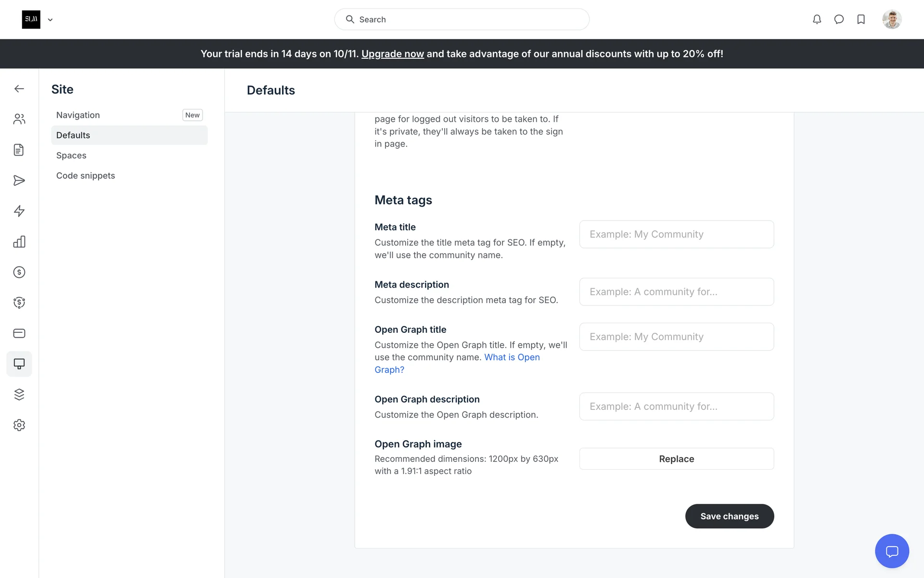Image resolution: width=924 pixels, height=578 pixels.
Task: Open the gear settings icon in sidebar
Action: (19, 425)
